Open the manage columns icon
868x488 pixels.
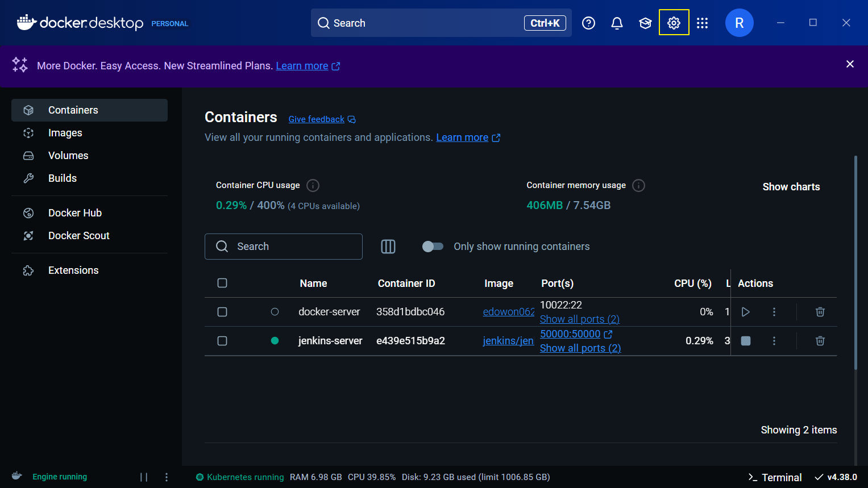[388, 247]
